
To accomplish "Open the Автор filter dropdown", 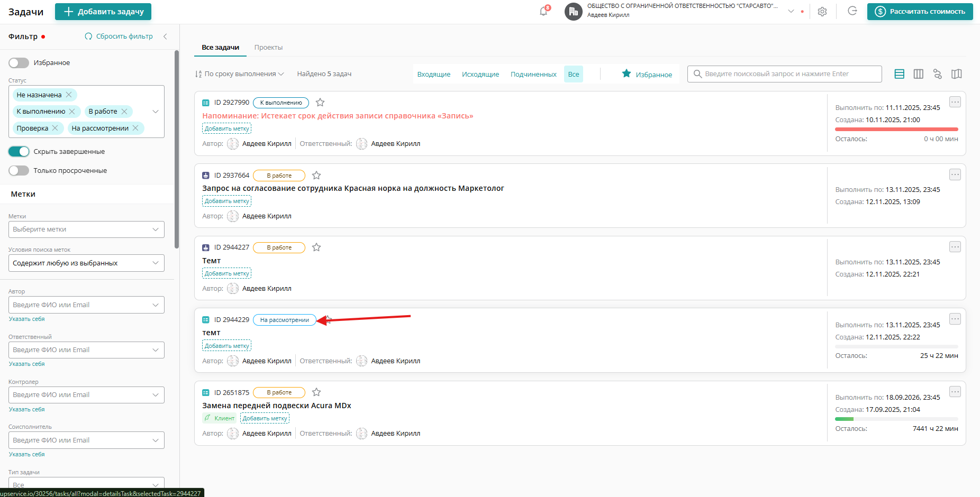I will coord(86,305).
